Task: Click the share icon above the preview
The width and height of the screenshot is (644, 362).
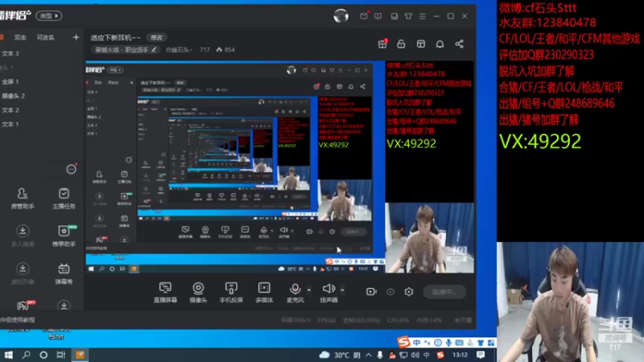Action: point(459,44)
